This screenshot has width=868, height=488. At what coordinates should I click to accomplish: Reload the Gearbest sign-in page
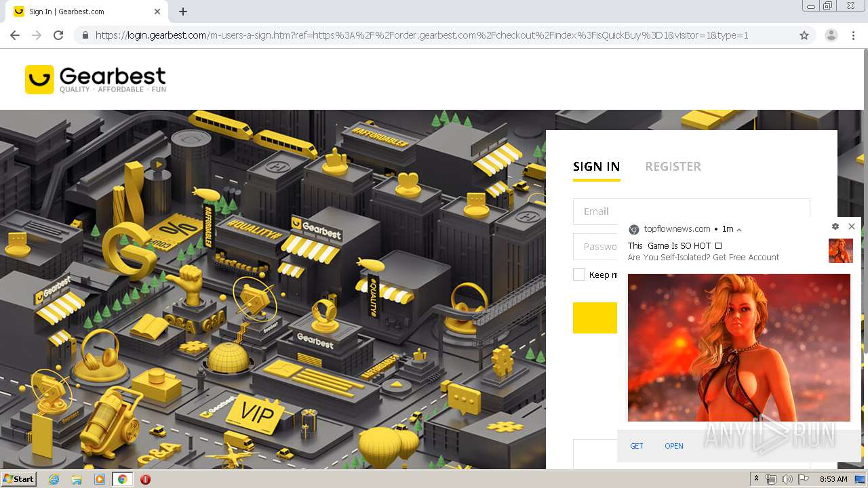click(x=58, y=35)
